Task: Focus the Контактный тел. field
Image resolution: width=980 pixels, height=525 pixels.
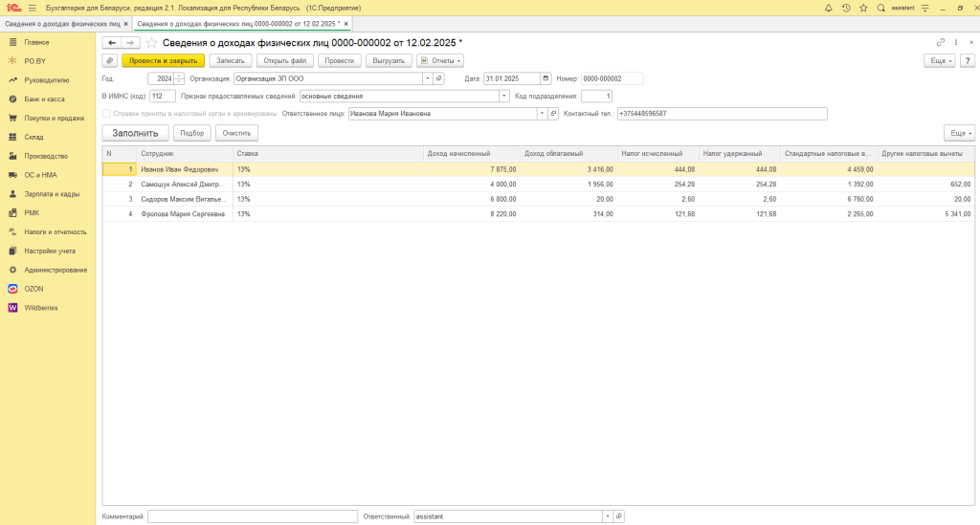Action: coord(722,114)
